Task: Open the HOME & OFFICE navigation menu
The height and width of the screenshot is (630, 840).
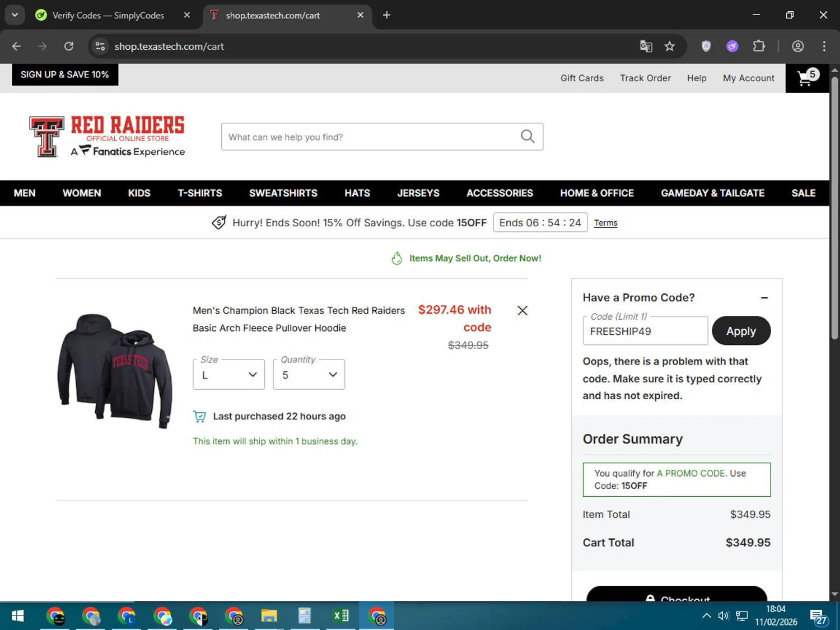Action: [x=597, y=193]
